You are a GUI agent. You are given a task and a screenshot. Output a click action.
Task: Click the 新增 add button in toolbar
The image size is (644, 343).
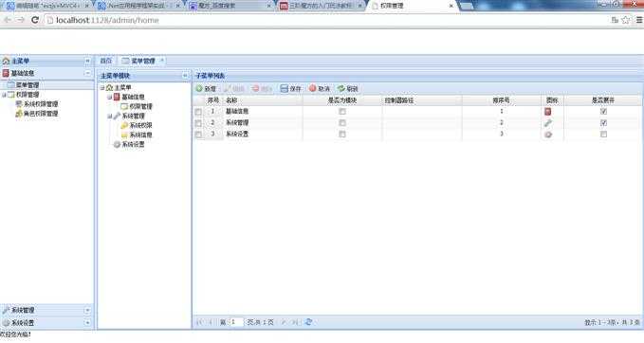[x=206, y=89]
